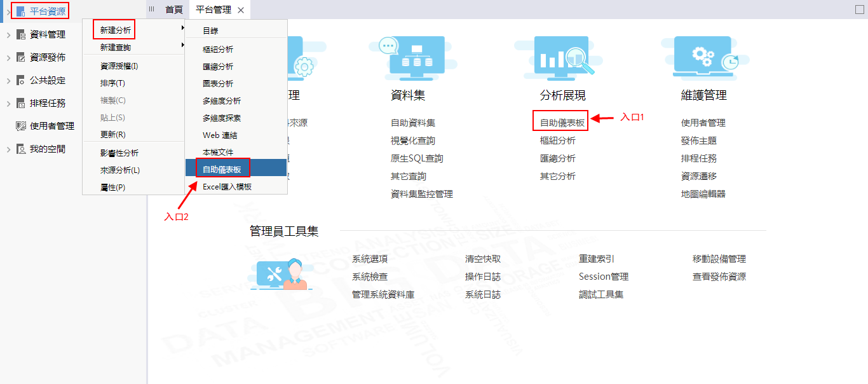Viewport: 868px width, 384px height.
Task: Open 使用者管理 from the sidebar icon
Action: click(x=20, y=126)
